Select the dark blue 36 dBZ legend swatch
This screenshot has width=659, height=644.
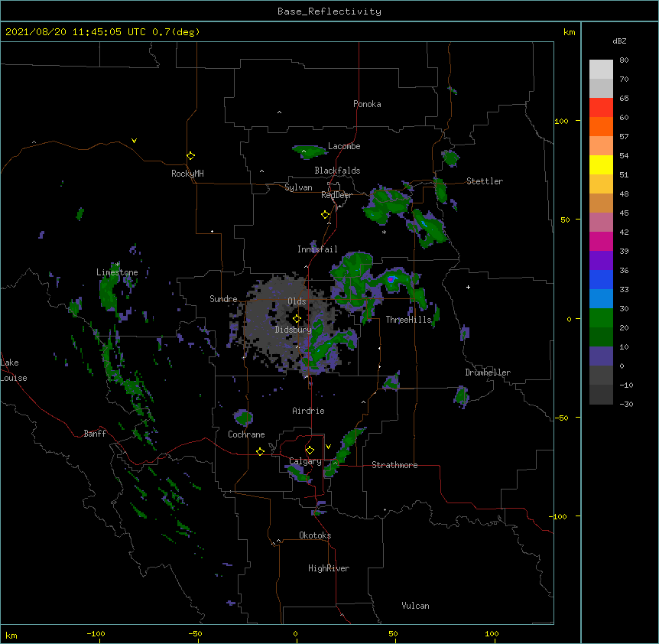(x=601, y=279)
